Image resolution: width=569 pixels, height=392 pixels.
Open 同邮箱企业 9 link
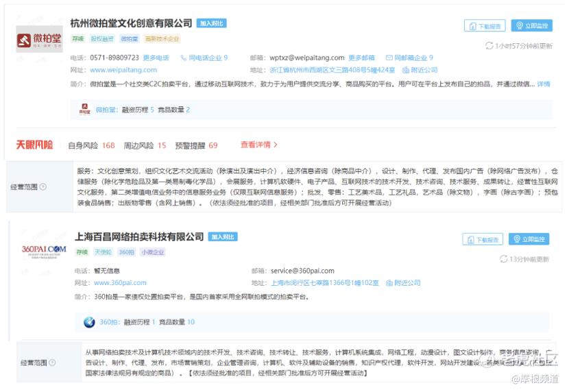click(413, 58)
